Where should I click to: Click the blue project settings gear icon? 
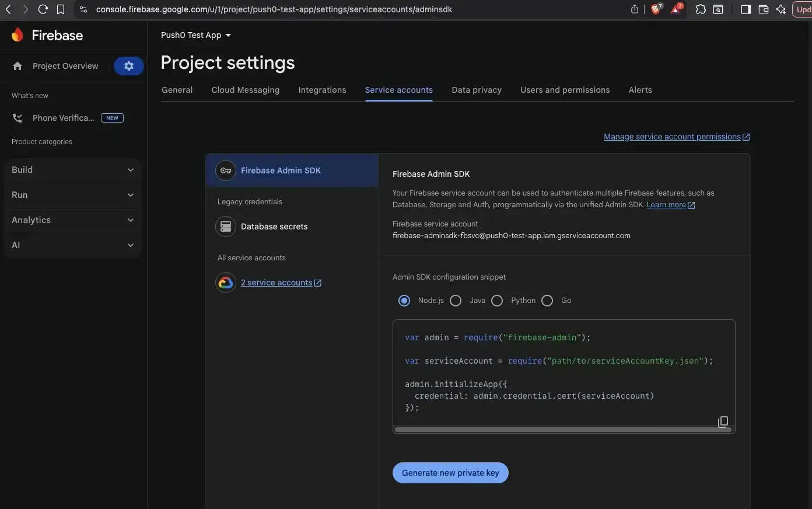(128, 65)
